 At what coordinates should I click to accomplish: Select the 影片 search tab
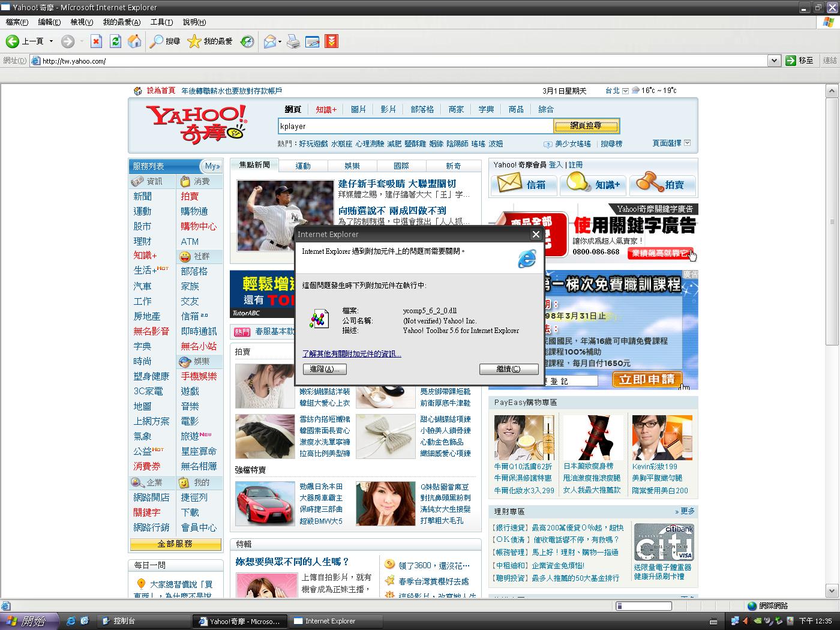(x=388, y=109)
